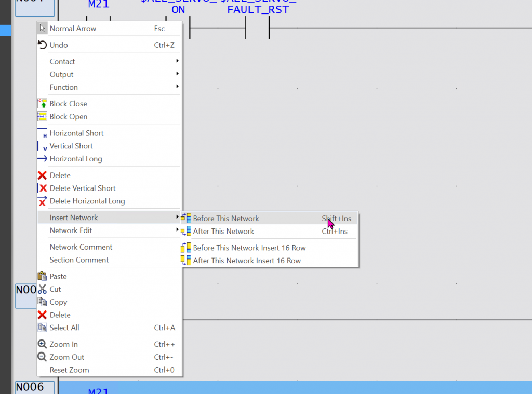Select the Normal Arrow cursor icon
The width and height of the screenshot is (532, 394).
click(x=42, y=29)
